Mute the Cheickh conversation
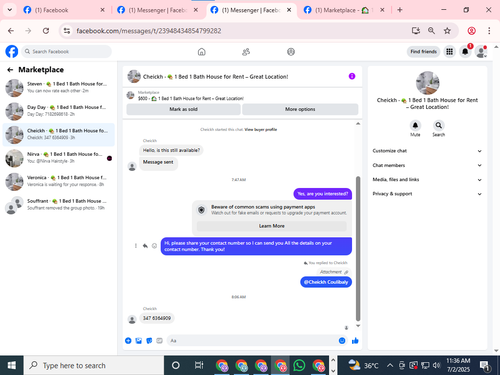The image size is (500, 375). click(x=415, y=125)
